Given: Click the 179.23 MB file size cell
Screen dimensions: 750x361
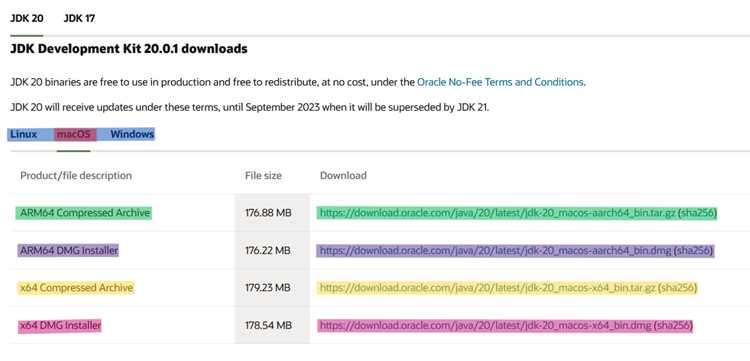Looking at the screenshot, I should click(x=268, y=288).
